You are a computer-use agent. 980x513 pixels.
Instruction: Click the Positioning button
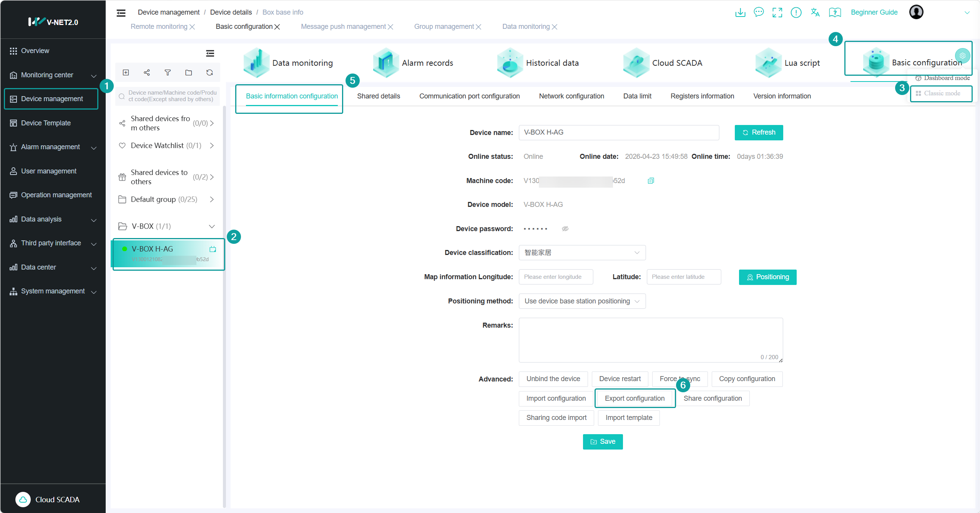767,277
